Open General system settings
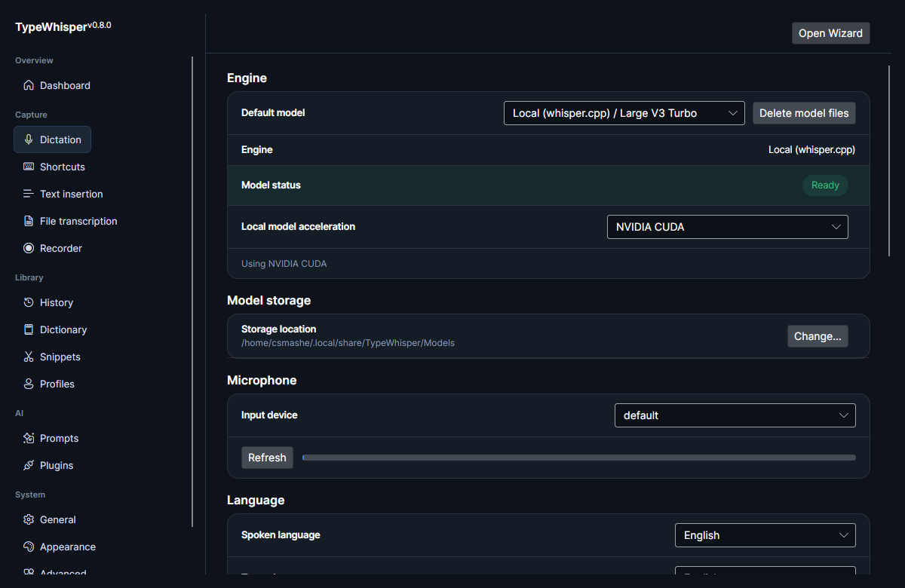The width and height of the screenshot is (905, 588). point(49,519)
